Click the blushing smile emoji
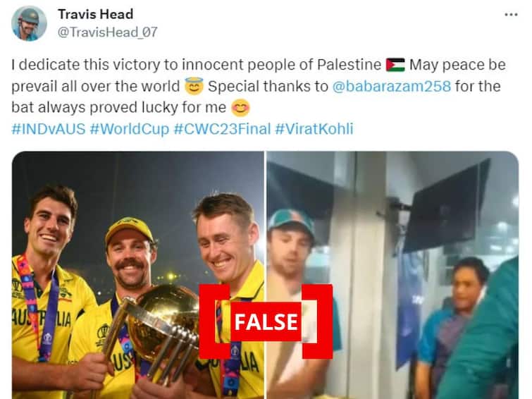The image size is (532, 399). (240, 108)
